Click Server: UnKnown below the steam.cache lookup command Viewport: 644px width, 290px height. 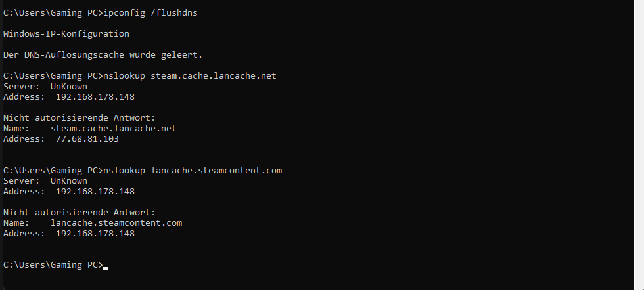pos(45,87)
